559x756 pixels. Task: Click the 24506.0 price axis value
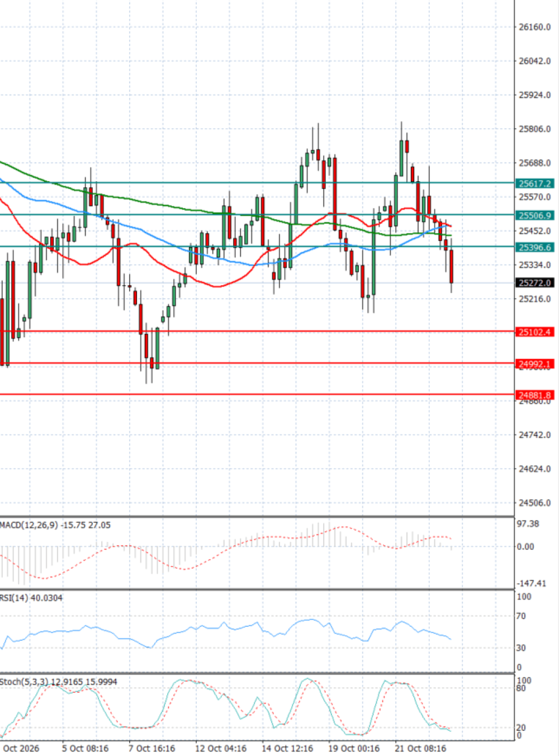coord(534,503)
